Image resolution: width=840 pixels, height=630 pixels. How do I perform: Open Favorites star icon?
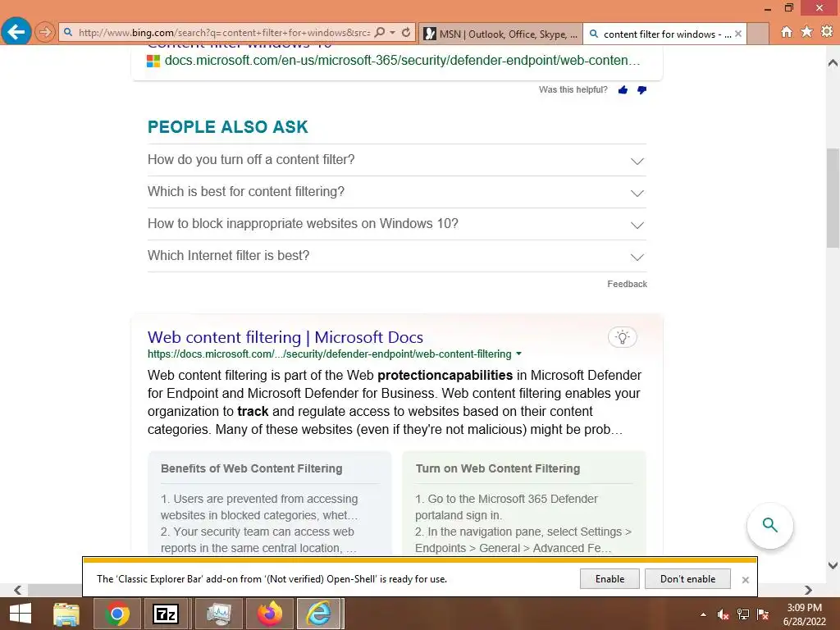pyautogui.click(x=807, y=32)
